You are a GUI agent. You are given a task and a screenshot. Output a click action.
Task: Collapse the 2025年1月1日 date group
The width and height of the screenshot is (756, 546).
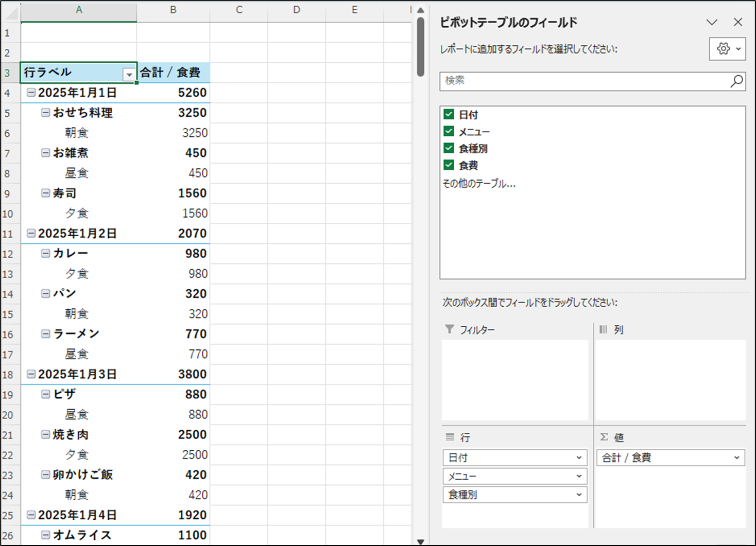31,93
